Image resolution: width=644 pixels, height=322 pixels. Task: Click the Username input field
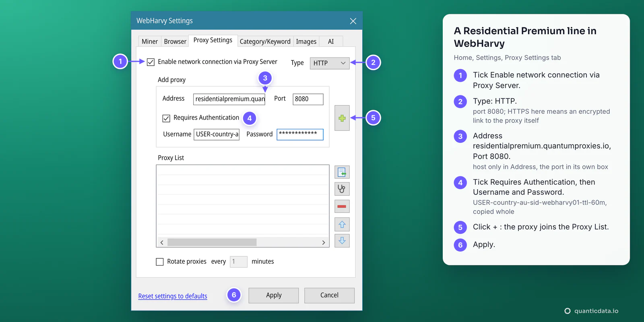click(217, 134)
